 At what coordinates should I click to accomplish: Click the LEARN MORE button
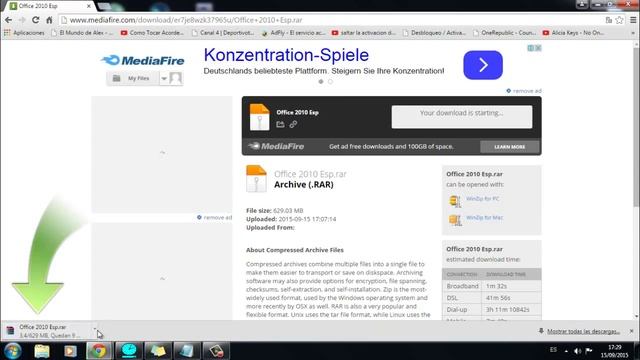[x=509, y=147]
